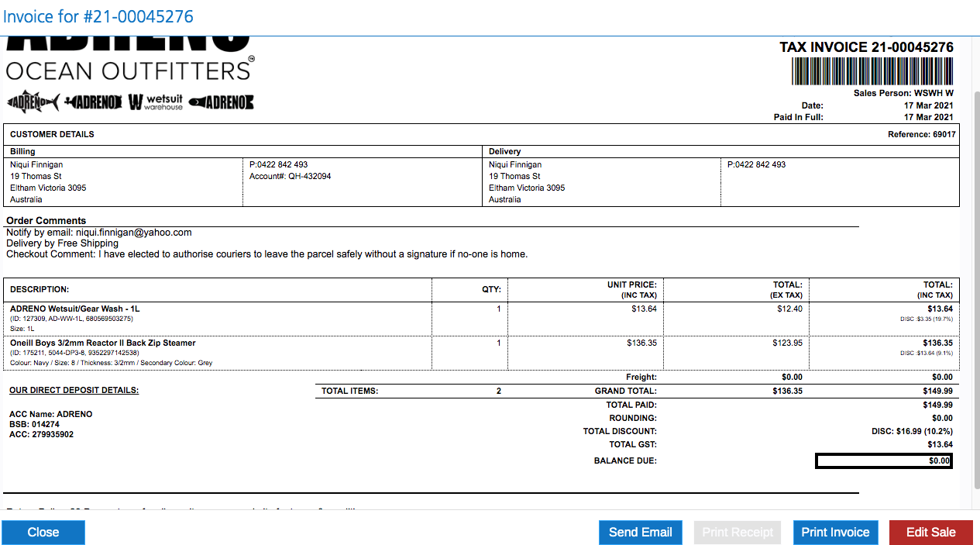Image resolution: width=980 pixels, height=545 pixels.
Task: Click the Balance Due $0.00 box
Action: click(884, 460)
